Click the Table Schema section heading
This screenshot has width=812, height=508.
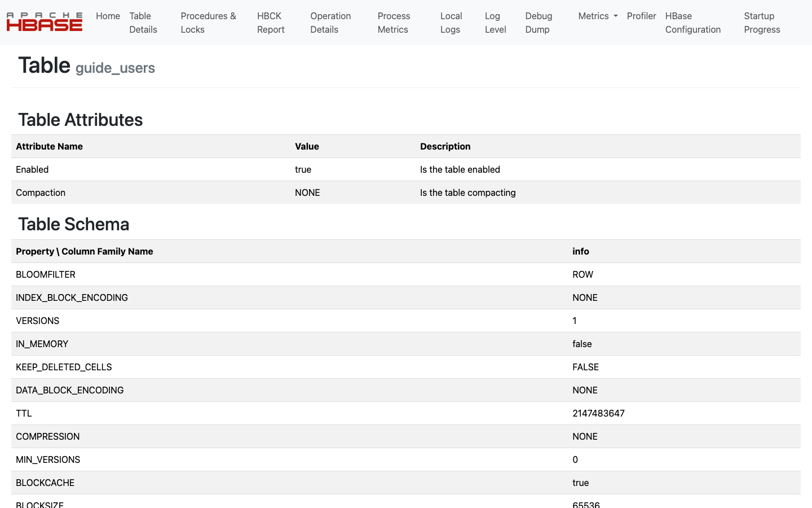pos(73,224)
